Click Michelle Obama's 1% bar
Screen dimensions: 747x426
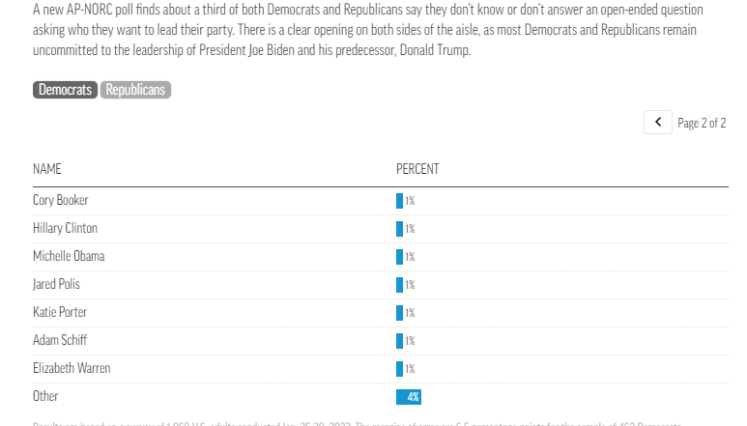399,257
